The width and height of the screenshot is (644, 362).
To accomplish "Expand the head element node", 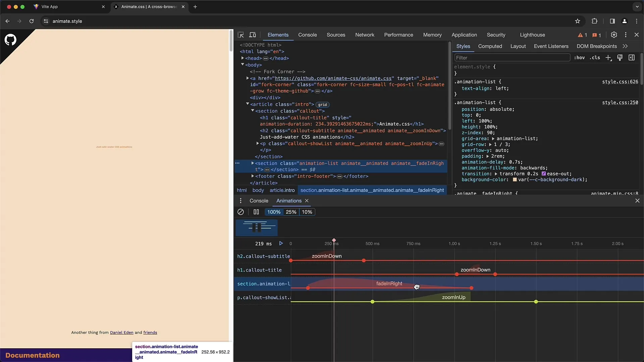I will 243,58.
